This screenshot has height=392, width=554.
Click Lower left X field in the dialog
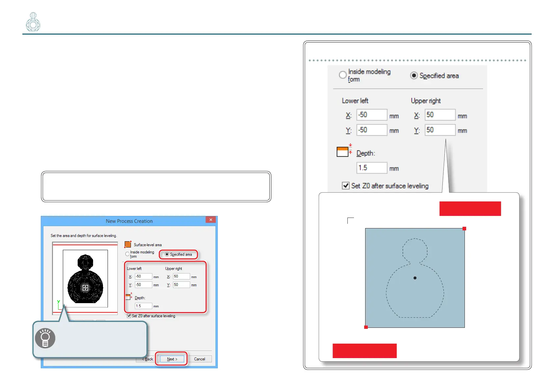pyautogui.click(x=143, y=276)
